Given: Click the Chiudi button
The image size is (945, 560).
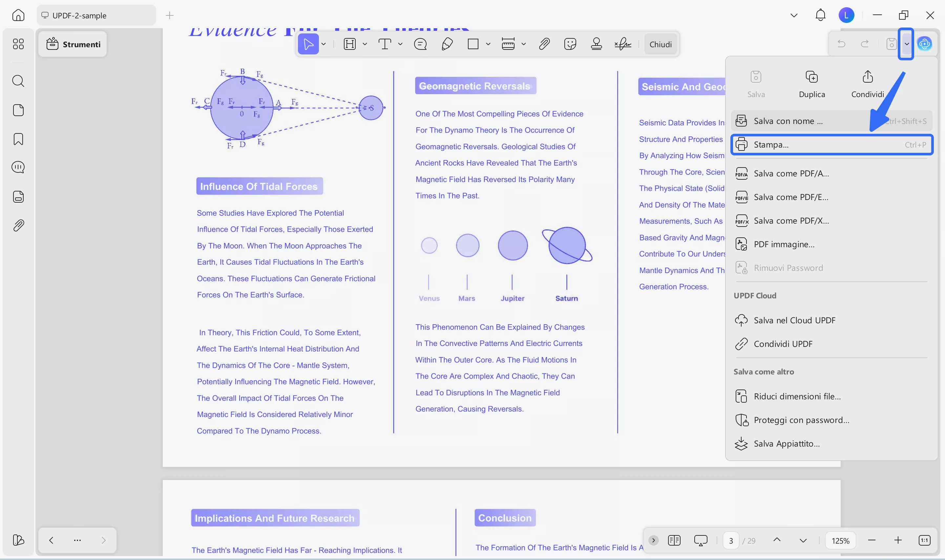Looking at the screenshot, I should (660, 44).
